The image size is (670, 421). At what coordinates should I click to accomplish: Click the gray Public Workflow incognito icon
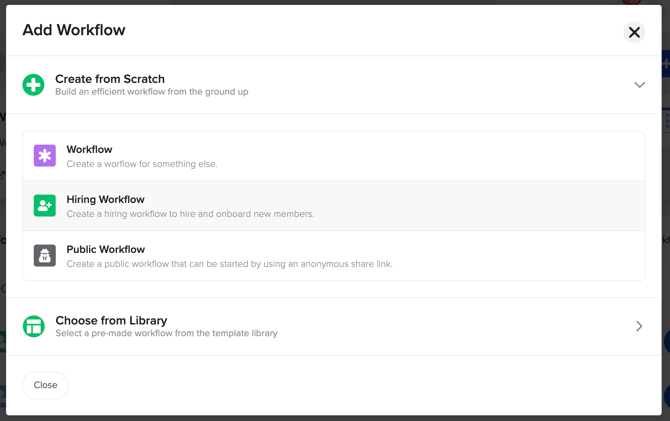pyautogui.click(x=45, y=256)
